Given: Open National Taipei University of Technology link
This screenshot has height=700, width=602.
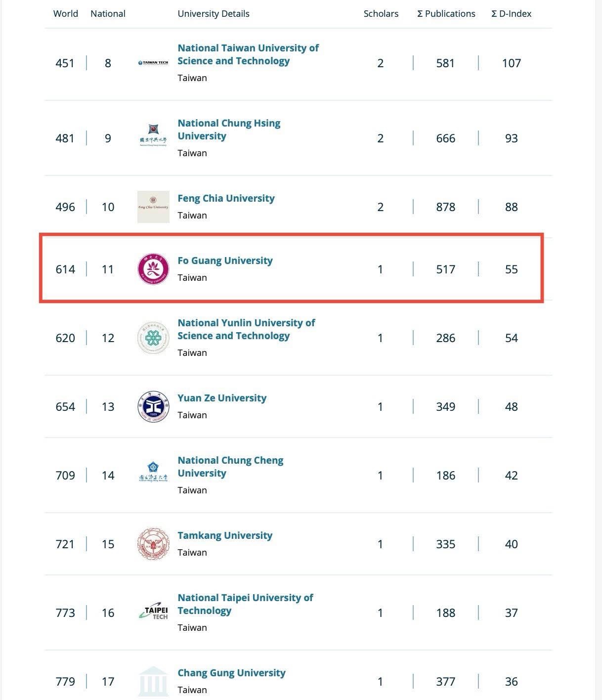Looking at the screenshot, I should point(245,604).
